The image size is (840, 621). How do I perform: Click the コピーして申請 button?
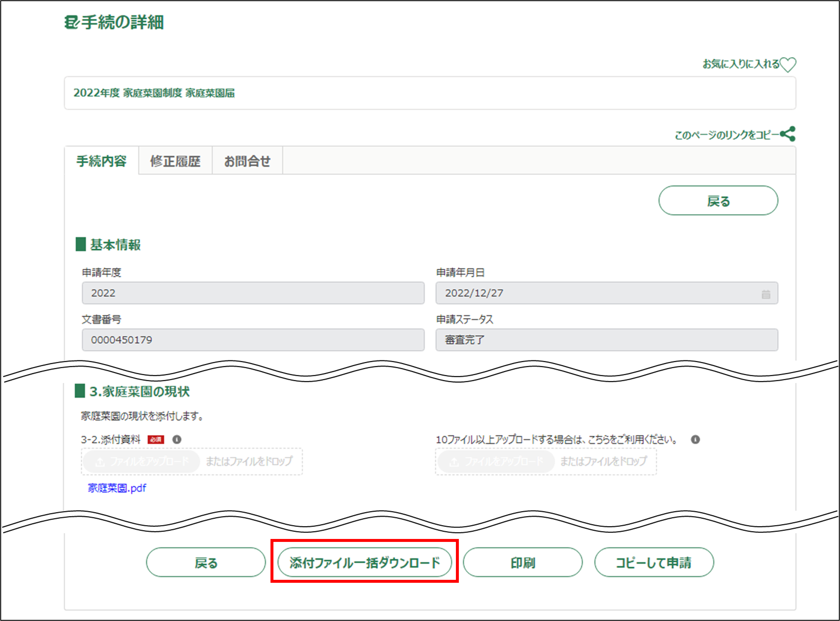(x=654, y=562)
